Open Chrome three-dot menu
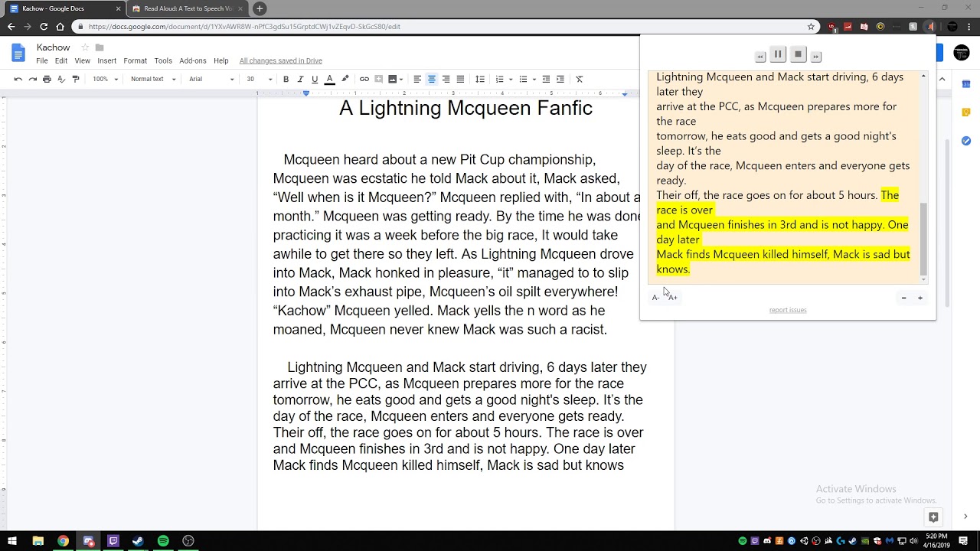The height and width of the screenshot is (551, 980). (969, 26)
